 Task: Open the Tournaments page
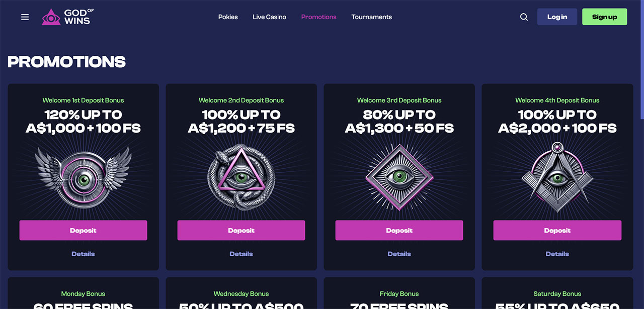click(371, 17)
